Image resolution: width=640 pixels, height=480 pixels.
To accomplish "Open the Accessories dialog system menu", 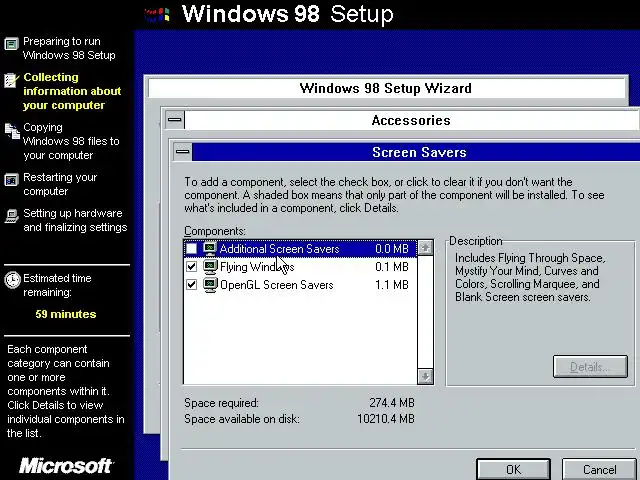I will tap(175, 120).
